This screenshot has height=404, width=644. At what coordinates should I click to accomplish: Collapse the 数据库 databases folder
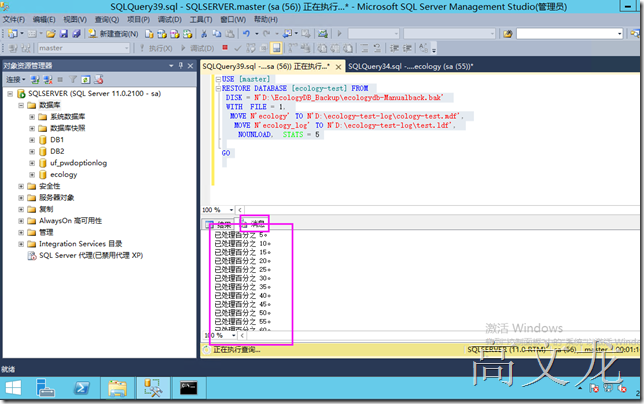(x=21, y=106)
